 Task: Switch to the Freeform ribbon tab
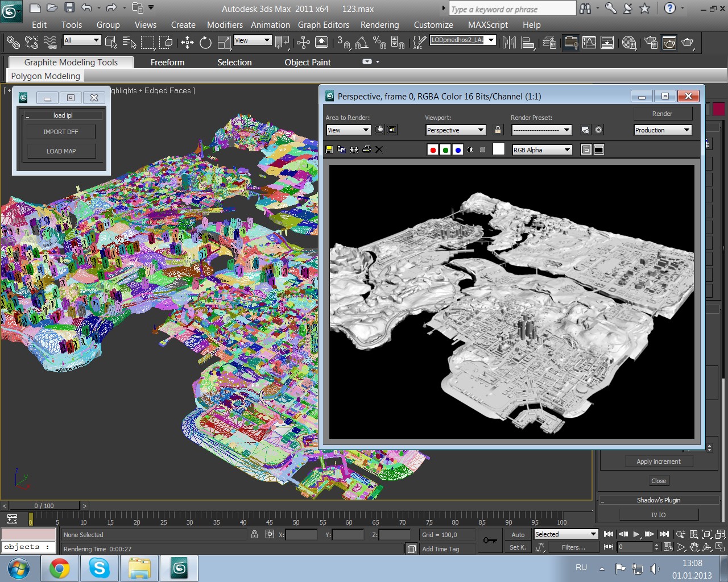(167, 62)
